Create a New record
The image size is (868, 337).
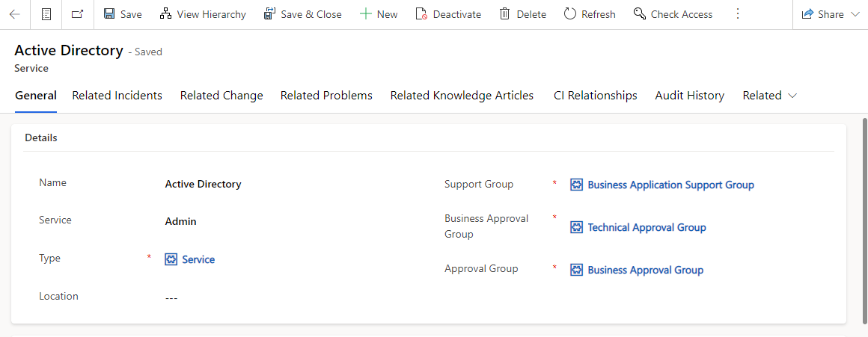coord(379,14)
